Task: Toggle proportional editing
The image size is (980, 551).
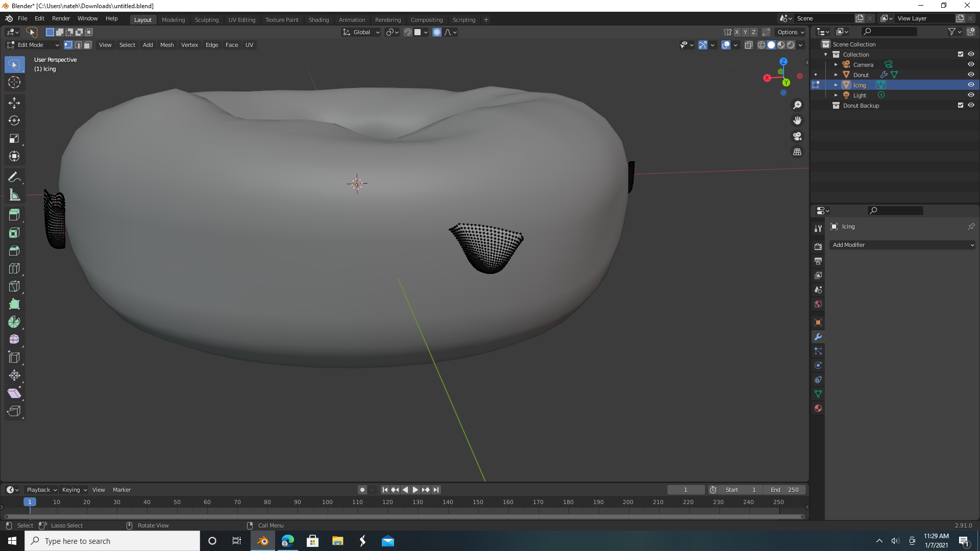Action: [x=437, y=32]
